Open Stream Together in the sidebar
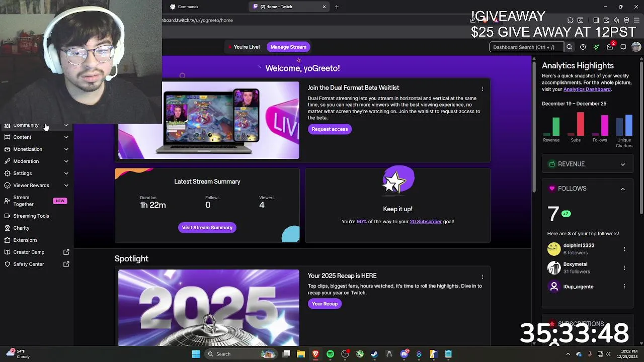Image resolution: width=644 pixels, height=362 pixels. click(37, 201)
